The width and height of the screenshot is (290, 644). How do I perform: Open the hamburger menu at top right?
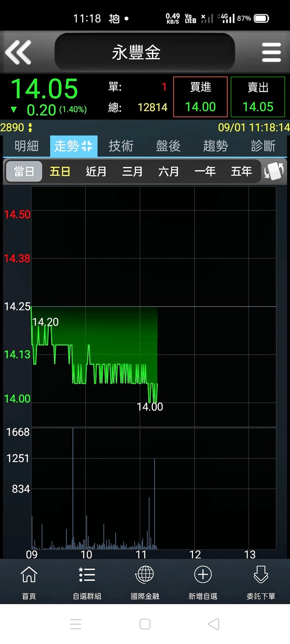271,52
